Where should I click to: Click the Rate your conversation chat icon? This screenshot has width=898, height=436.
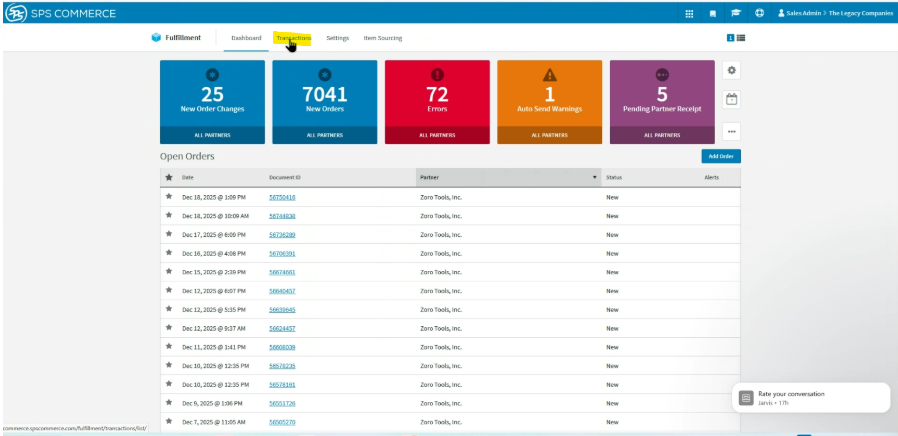coord(746,398)
